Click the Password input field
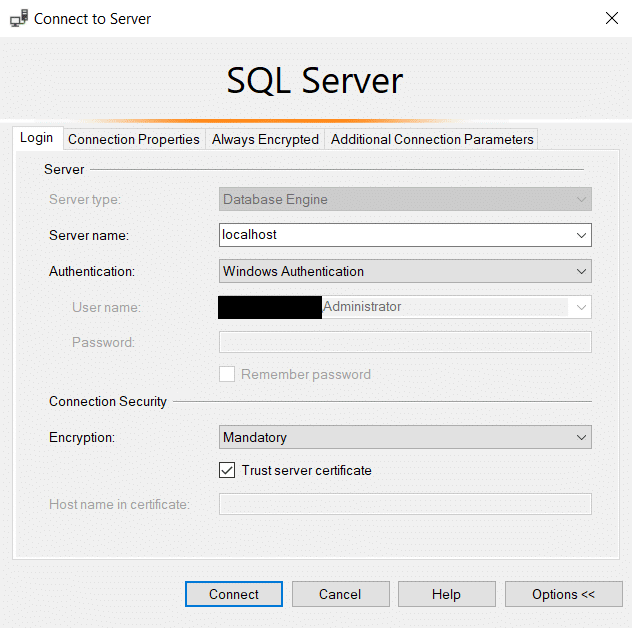 pyautogui.click(x=405, y=342)
